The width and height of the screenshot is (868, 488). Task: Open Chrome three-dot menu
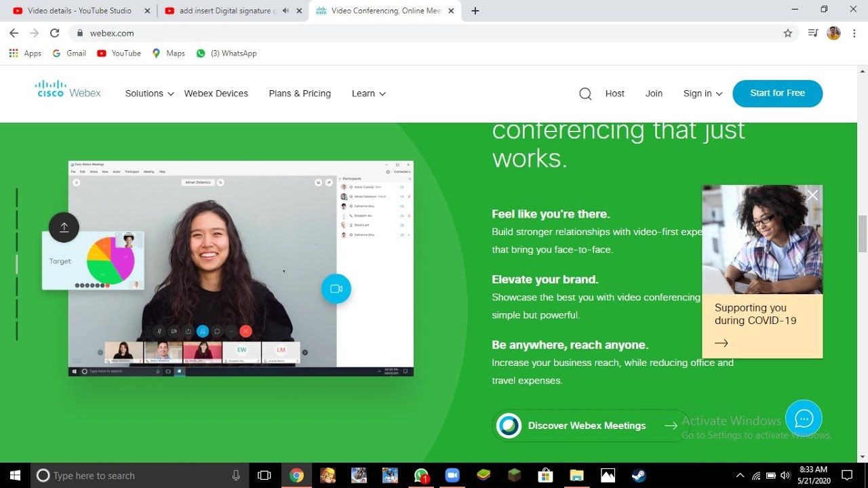[854, 33]
